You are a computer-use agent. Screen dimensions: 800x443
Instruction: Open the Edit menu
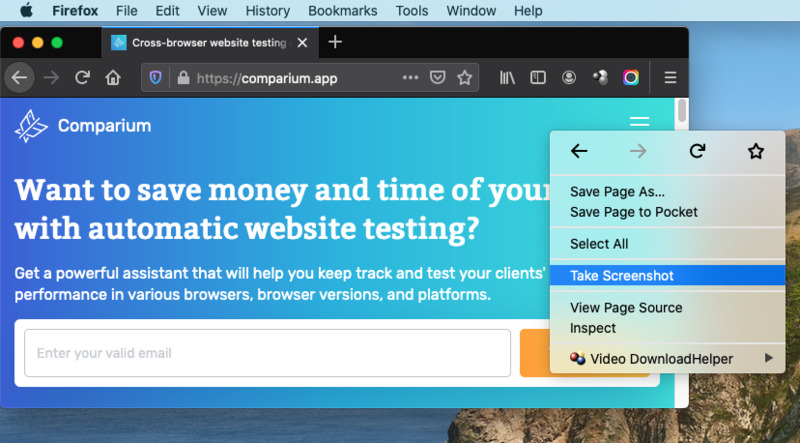pyautogui.click(x=167, y=11)
